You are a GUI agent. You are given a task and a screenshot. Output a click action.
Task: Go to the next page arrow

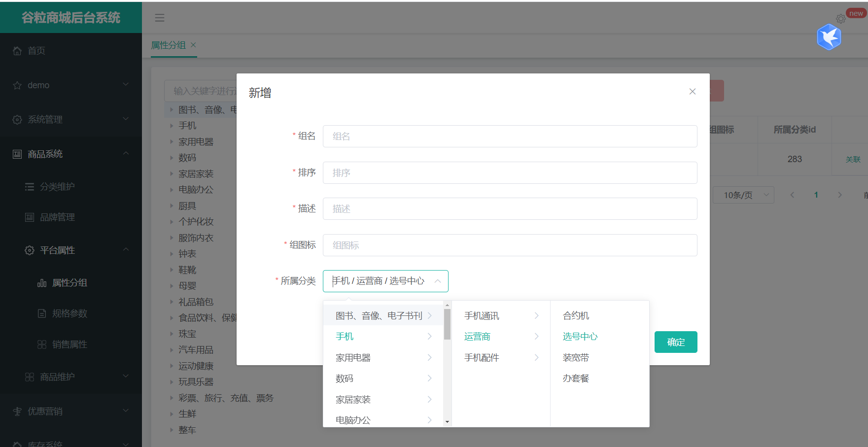[x=840, y=195]
